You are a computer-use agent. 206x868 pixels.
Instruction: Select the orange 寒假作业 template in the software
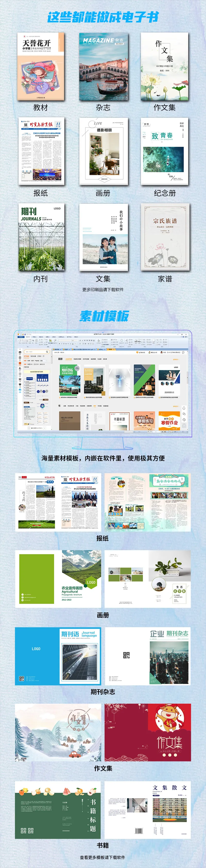point(169,421)
